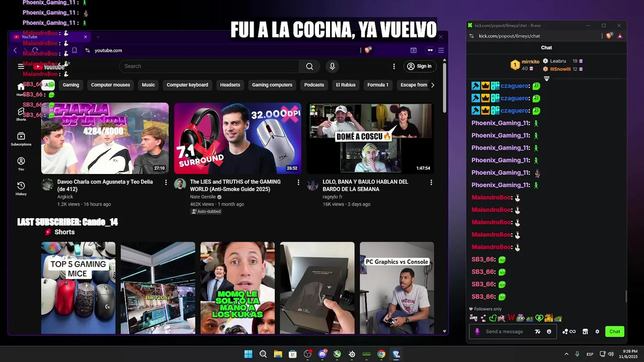Screen dimensions: 644x362
Task: Open the MOMO LE SOLTO LA MANO short
Action: pos(237,288)
